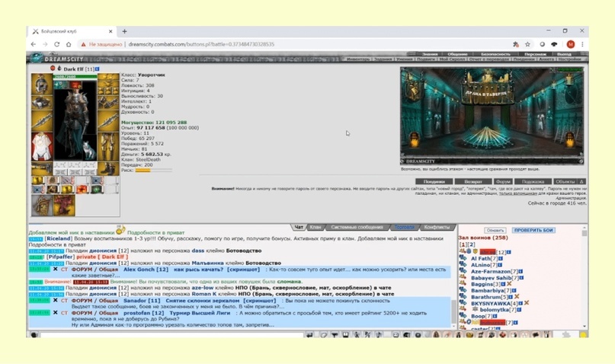Open the Настройки submenu link
Screen dimensions: 615x364
569,59
